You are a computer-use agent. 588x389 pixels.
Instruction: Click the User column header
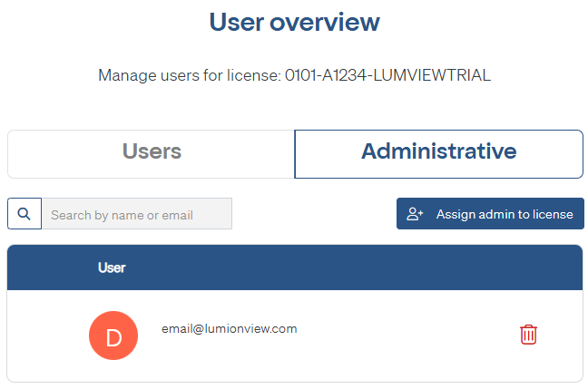112,267
